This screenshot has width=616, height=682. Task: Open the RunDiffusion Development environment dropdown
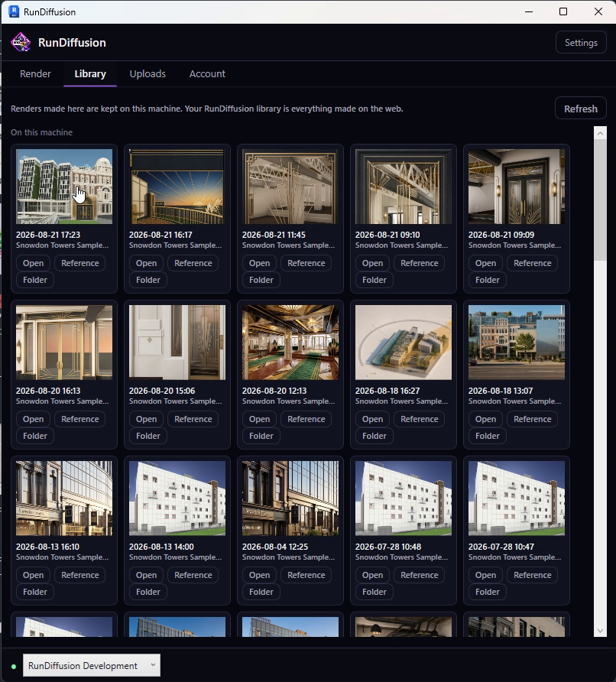pos(91,665)
